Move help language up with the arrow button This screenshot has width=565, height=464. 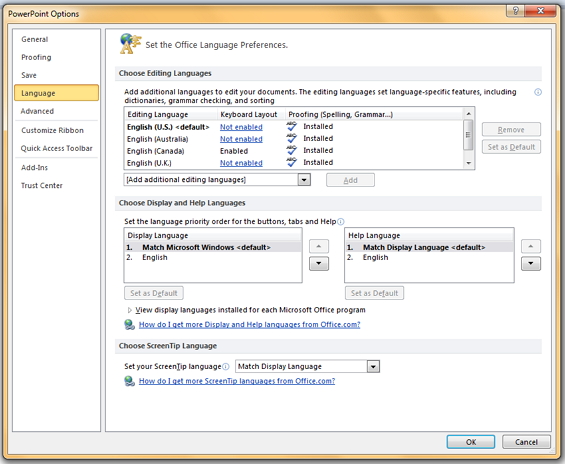click(x=531, y=246)
